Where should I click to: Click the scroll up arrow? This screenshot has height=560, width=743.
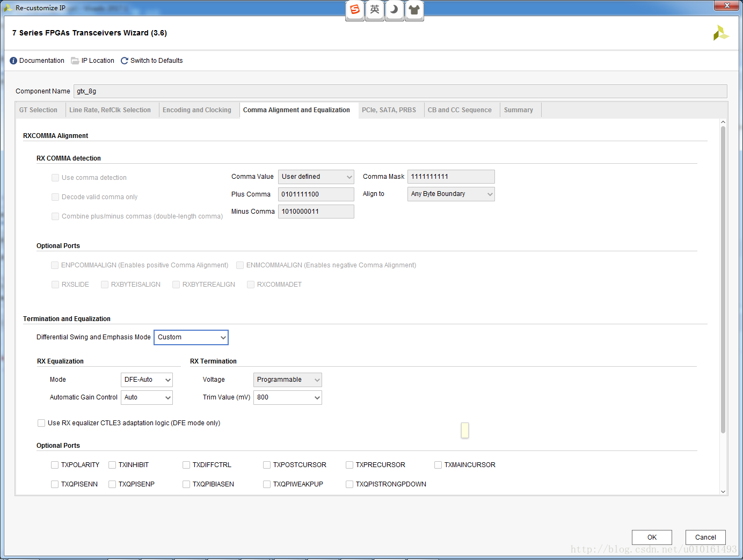coord(723,122)
